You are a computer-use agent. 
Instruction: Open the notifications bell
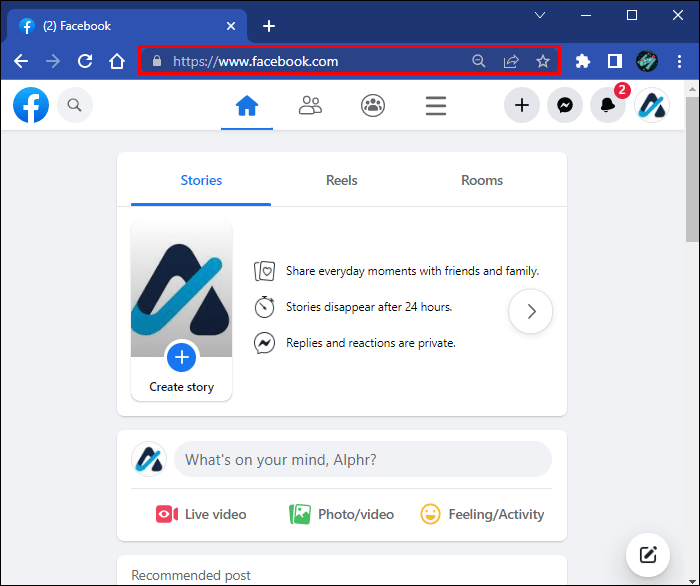coord(608,105)
